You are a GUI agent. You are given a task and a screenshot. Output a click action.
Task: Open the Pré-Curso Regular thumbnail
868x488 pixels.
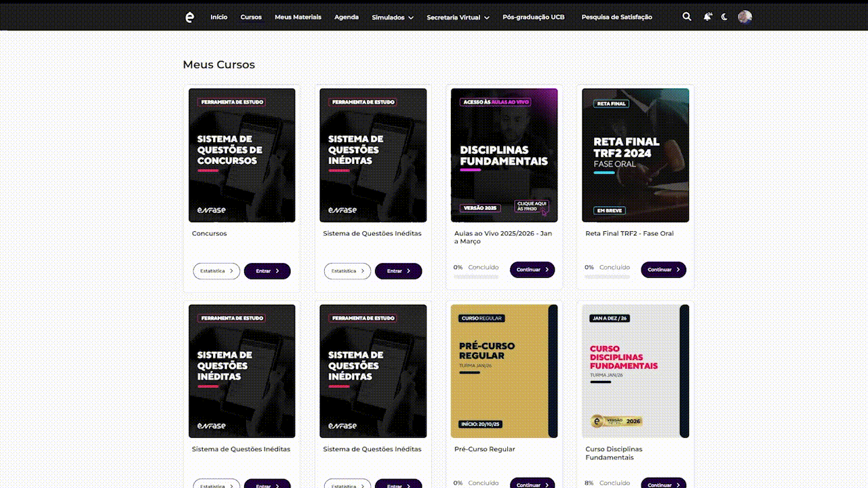point(504,371)
